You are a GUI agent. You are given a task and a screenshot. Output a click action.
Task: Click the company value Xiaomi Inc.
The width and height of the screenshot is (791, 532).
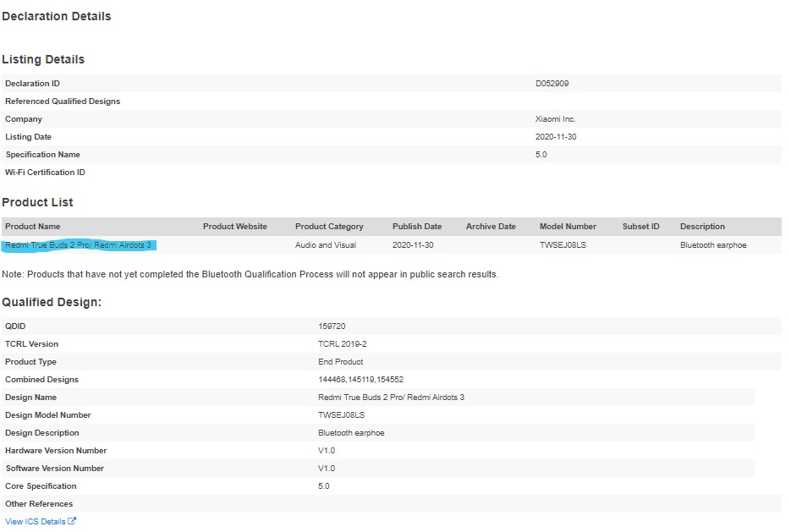click(x=556, y=119)
